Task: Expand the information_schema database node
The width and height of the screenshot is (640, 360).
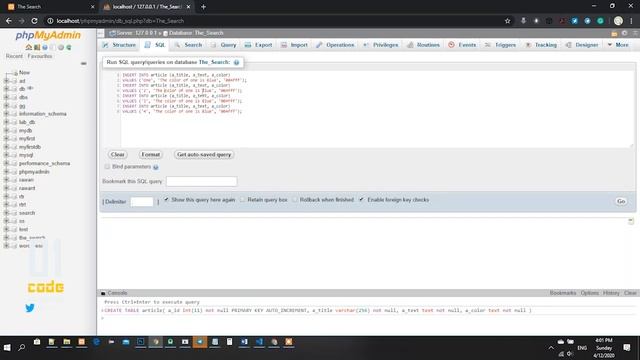Action: [6, 114]
